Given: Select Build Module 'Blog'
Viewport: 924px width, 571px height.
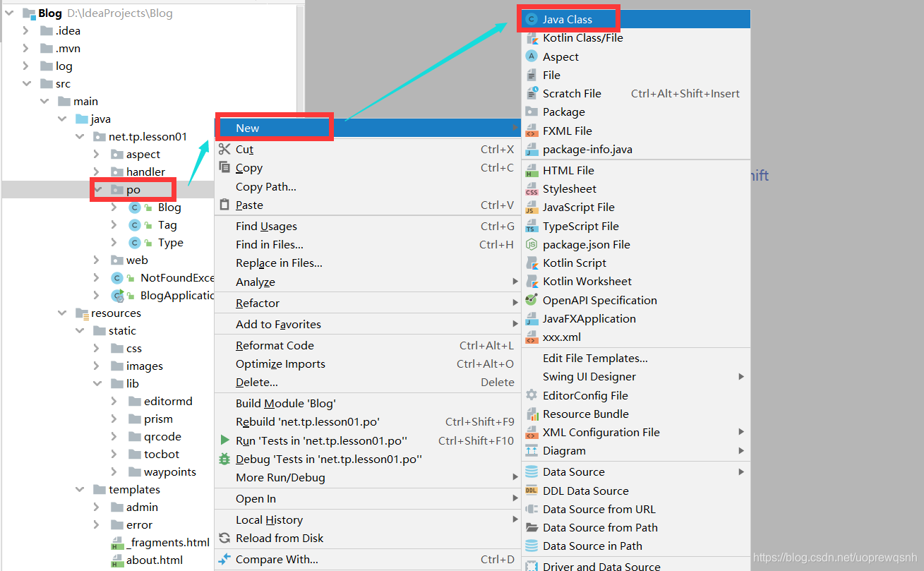Looking at the screenshot, I should (368, 403).
